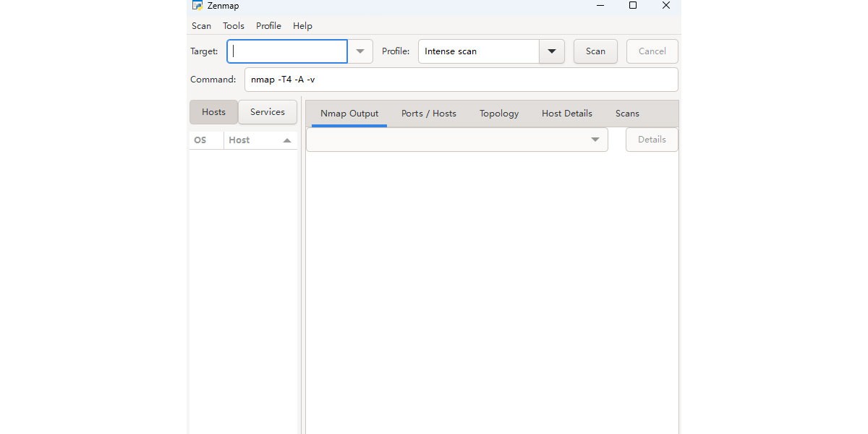
Task: Switch to the Host Details tab
Action: tap(567, 114)
